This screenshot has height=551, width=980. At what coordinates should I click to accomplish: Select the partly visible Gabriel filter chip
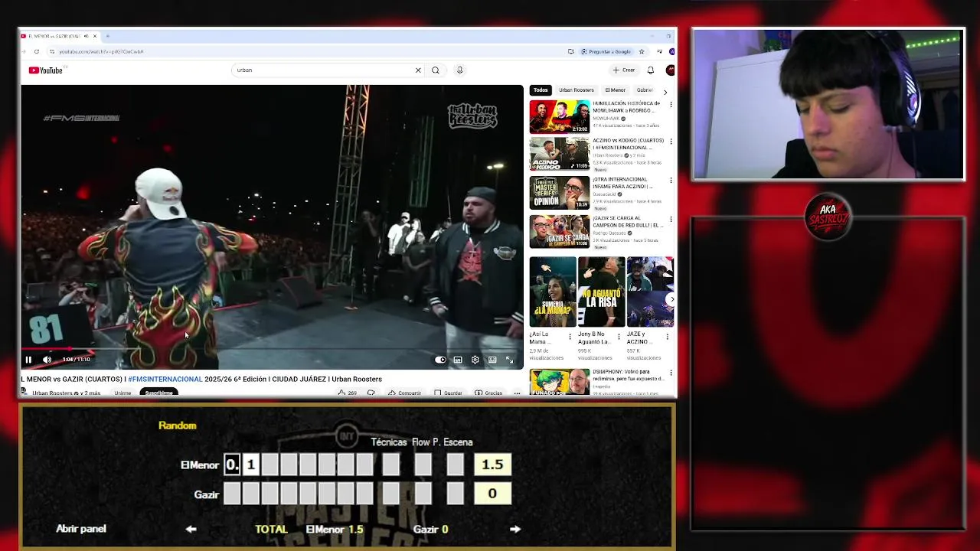click(x=645, y=90)
